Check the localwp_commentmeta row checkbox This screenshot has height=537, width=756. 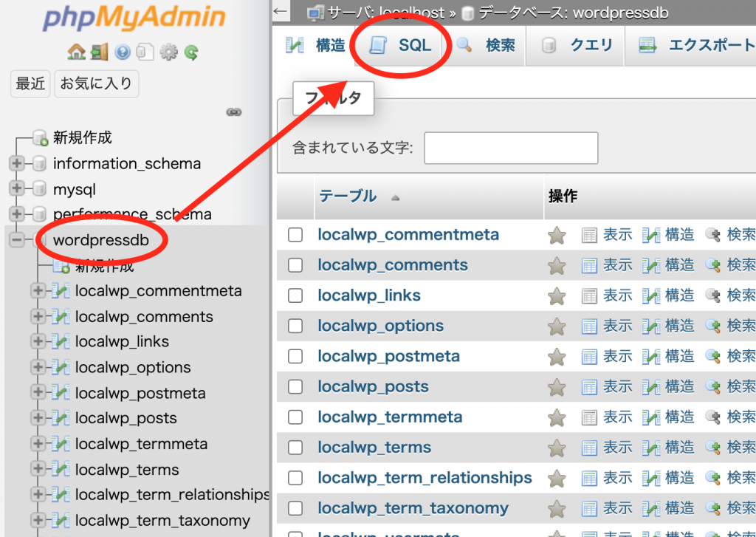pyautogui.click(x=295, y=235)
